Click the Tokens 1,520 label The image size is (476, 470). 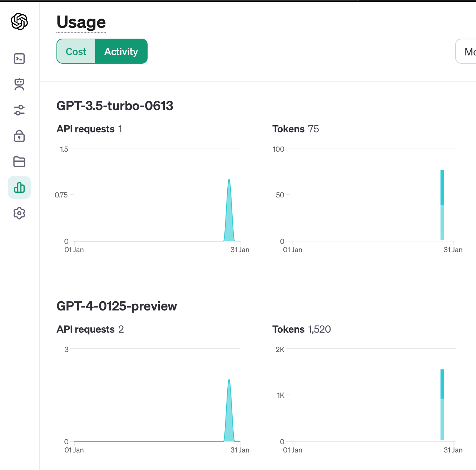point(302,329)
